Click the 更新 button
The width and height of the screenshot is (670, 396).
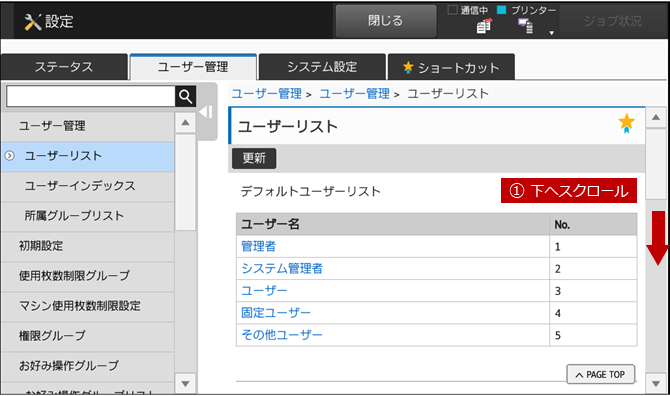point(254,158)
